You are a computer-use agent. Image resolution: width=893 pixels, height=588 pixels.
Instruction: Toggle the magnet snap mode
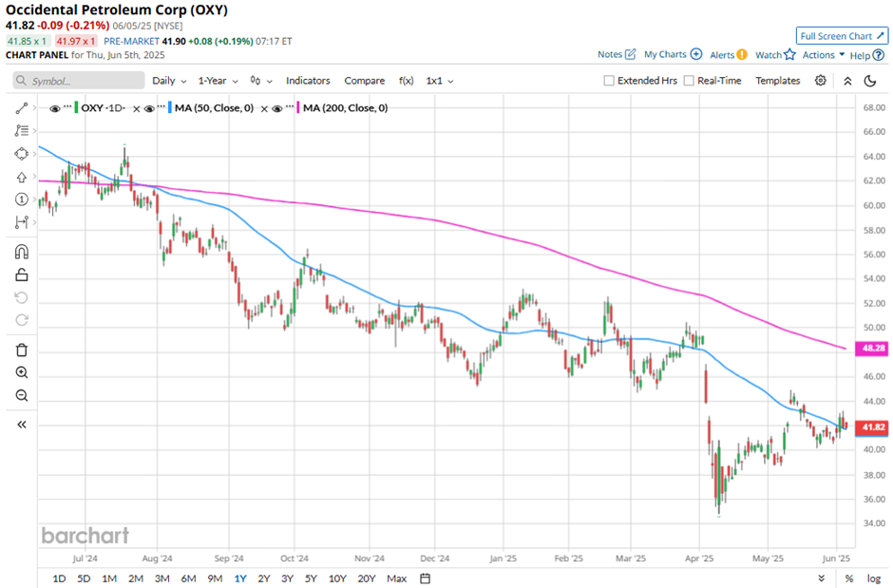(x=22, y=252)
